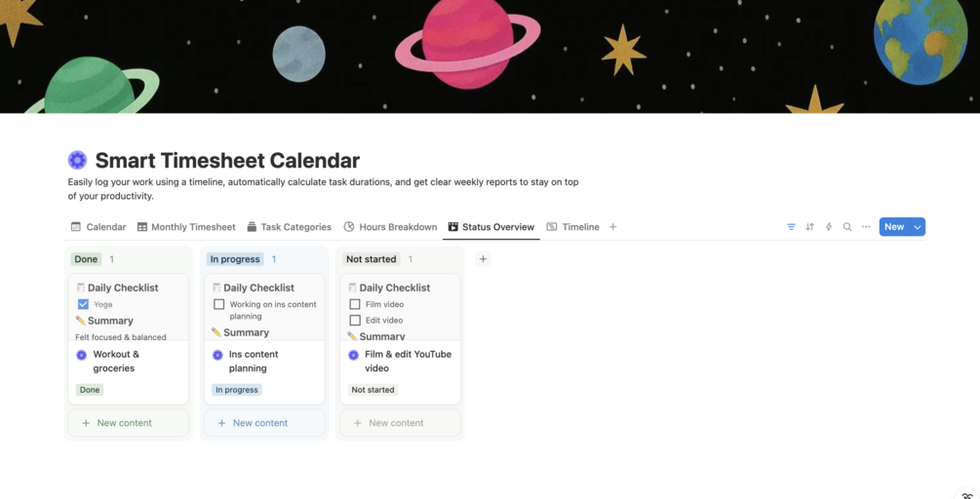The height and width of the screenshot is (499, 980).
Task: Switch to the Hours Breakdown tab
Action: (391, 227)
